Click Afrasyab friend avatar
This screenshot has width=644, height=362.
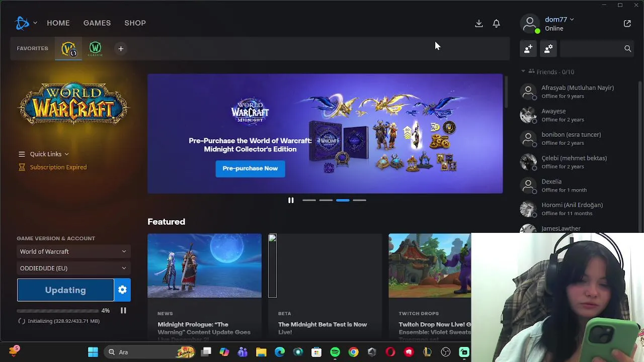coord(528,92)
